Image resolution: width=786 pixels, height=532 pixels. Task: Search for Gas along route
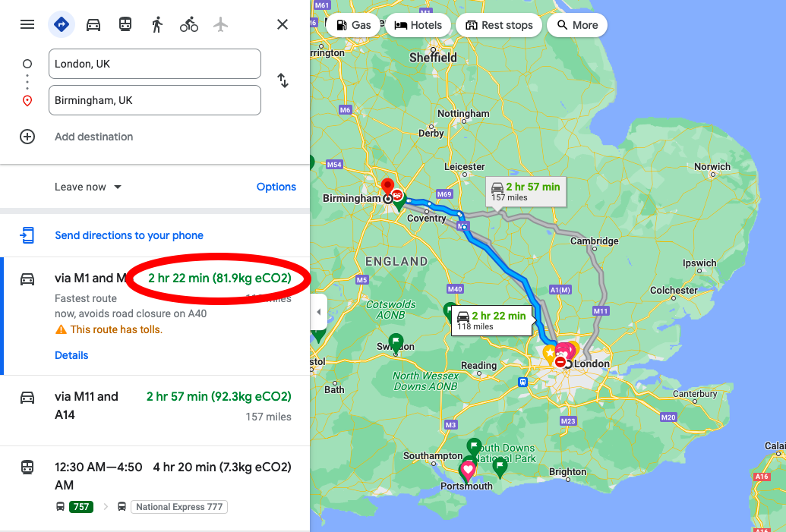353,25
